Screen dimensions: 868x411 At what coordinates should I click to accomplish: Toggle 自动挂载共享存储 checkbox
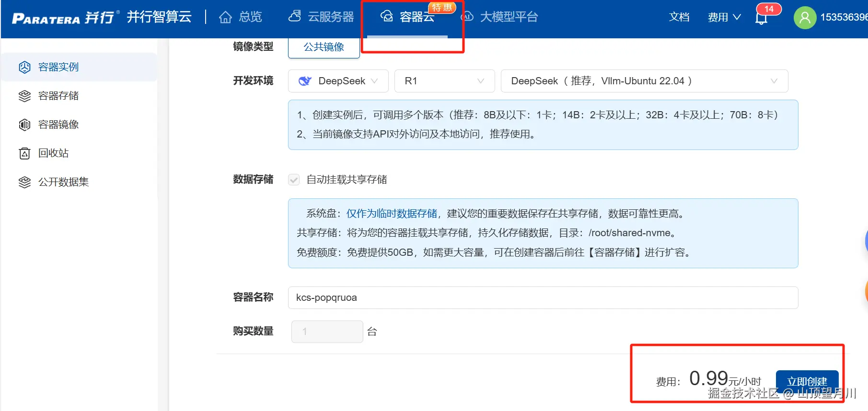point(294,180)
